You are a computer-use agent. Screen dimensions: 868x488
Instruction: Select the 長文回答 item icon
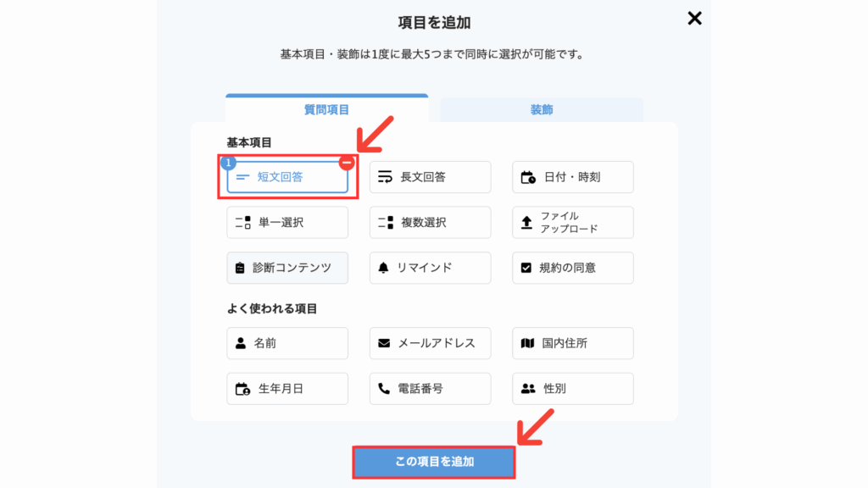385,177
